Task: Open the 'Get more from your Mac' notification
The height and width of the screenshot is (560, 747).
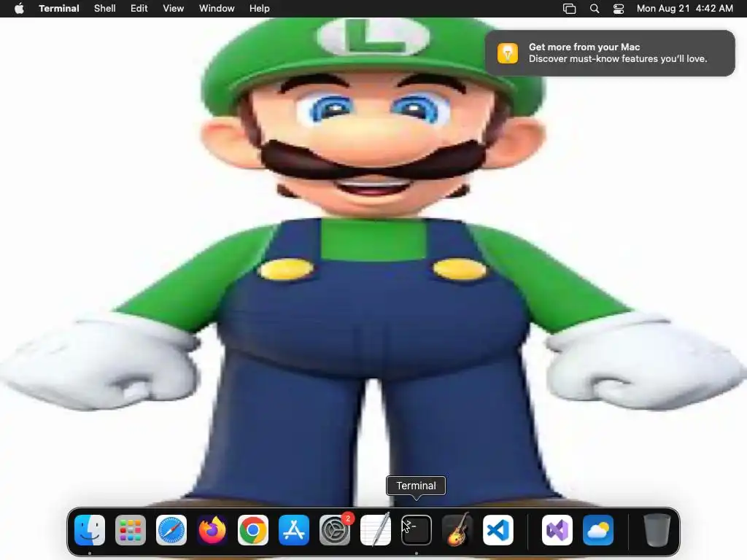Action: 610,52
